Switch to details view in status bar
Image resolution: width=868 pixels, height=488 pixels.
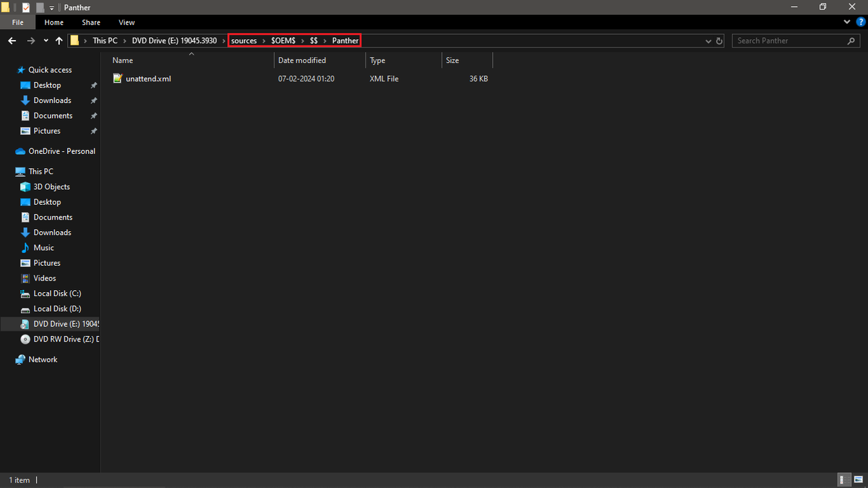coord(844,480)
